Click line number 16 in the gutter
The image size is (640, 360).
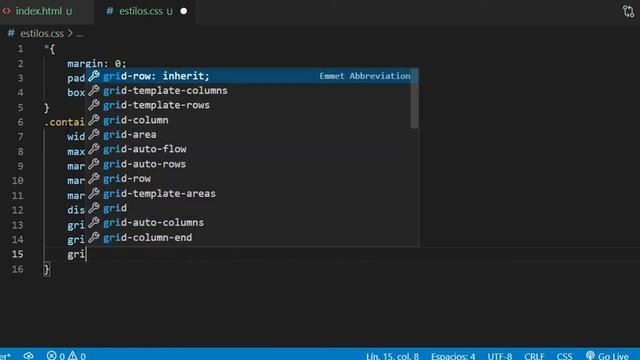(17, 269)
